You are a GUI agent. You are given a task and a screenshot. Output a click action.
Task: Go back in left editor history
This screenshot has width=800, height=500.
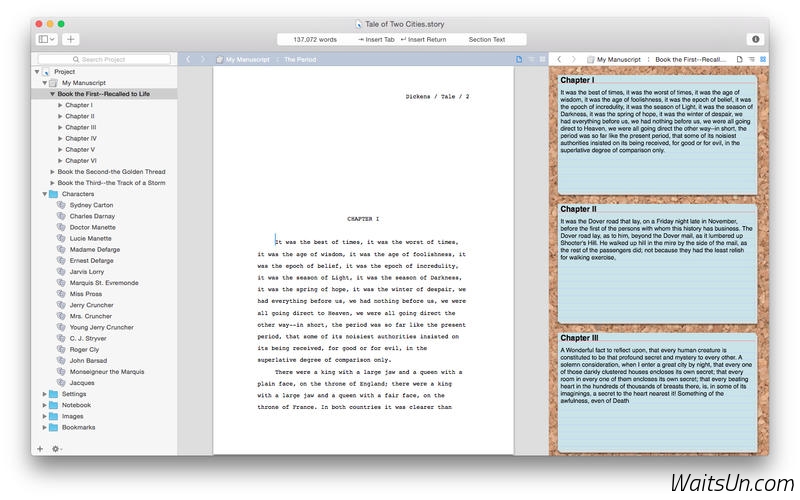(188, 60)
